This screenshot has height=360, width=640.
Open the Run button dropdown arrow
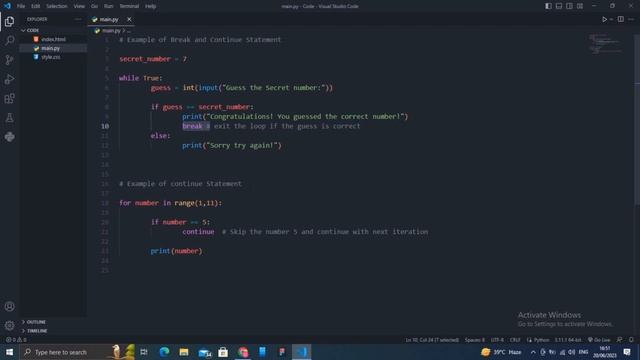(611, 19)
